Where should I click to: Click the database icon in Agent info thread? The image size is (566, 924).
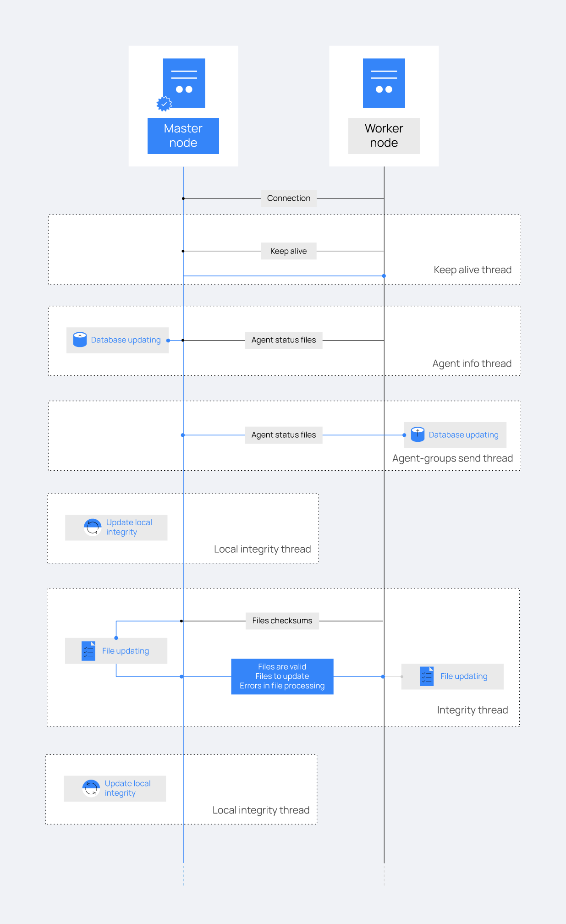80,340
